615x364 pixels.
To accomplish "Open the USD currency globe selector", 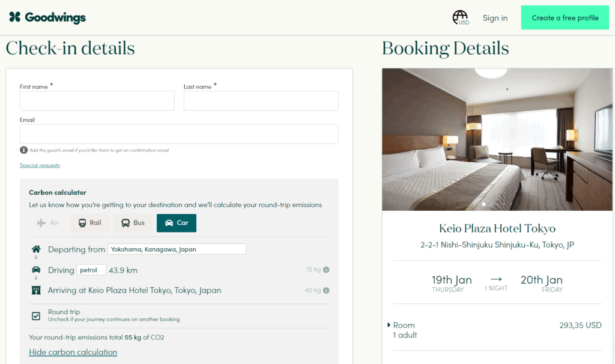I will pos(461,17).
